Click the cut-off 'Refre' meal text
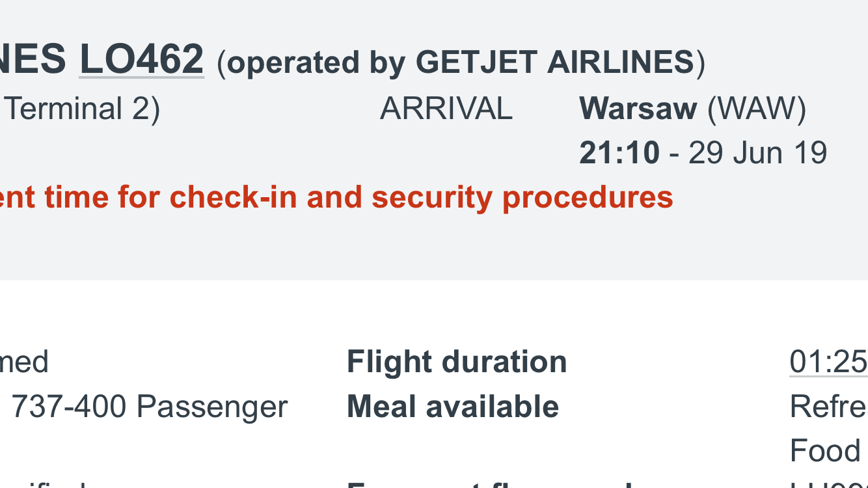The height and width of the screenshot is (488, 868). pyautogui.click(x=828, y=407)
